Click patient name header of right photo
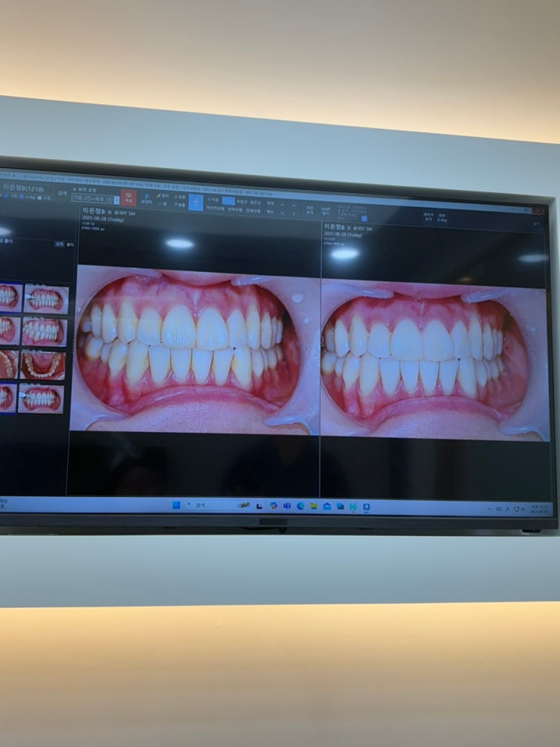This screenshot has height=747, width=560. pyautogui.click(x=347, y=228)
